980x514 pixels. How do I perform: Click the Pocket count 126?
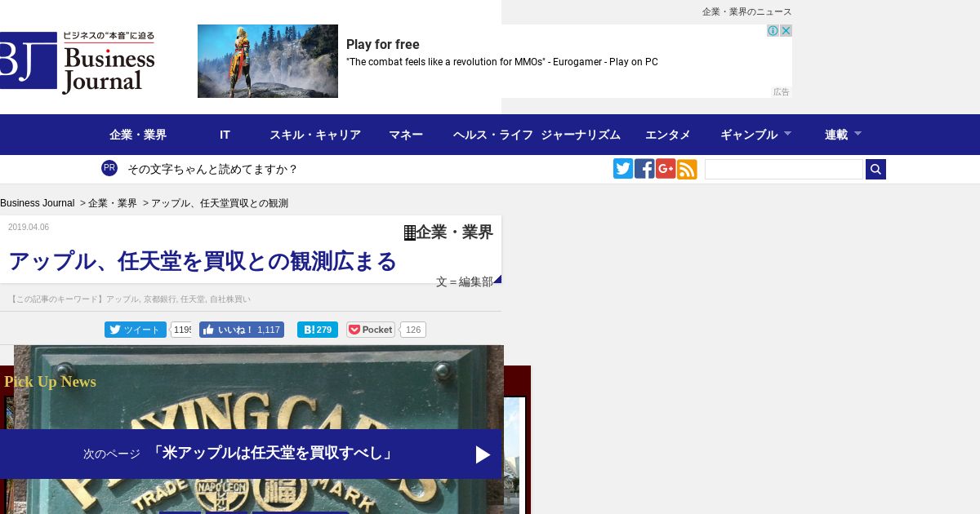coord(413,330)
